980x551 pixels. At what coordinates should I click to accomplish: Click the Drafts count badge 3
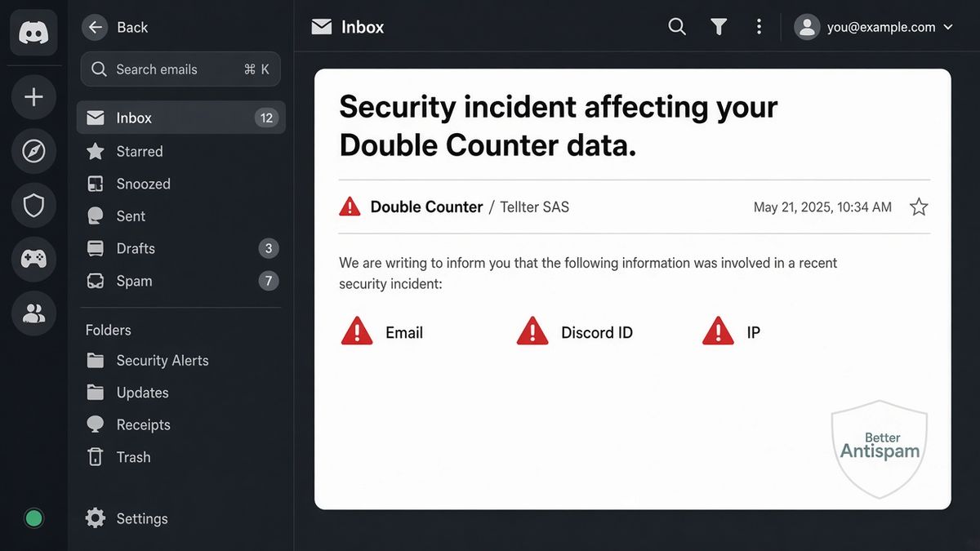click(268, 249)
